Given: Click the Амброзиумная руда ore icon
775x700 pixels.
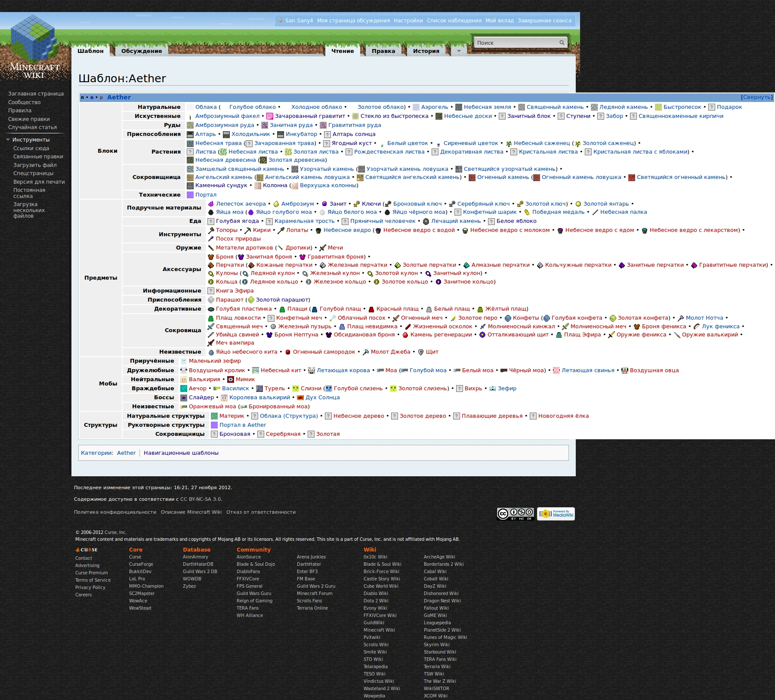Looking at the screenshot, I should click(190, 125).
